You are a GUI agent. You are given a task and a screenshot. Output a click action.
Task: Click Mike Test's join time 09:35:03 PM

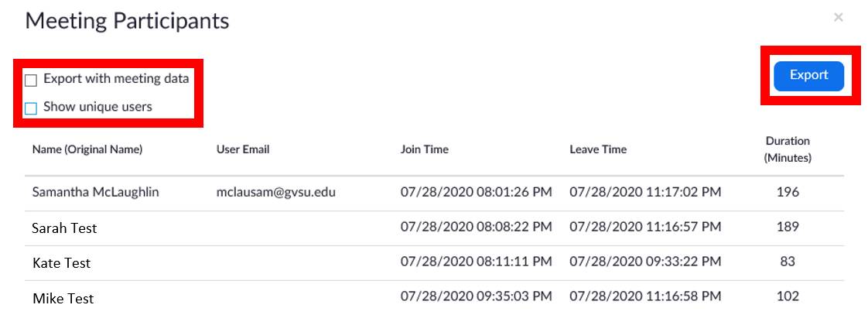[x=476, y=296]
